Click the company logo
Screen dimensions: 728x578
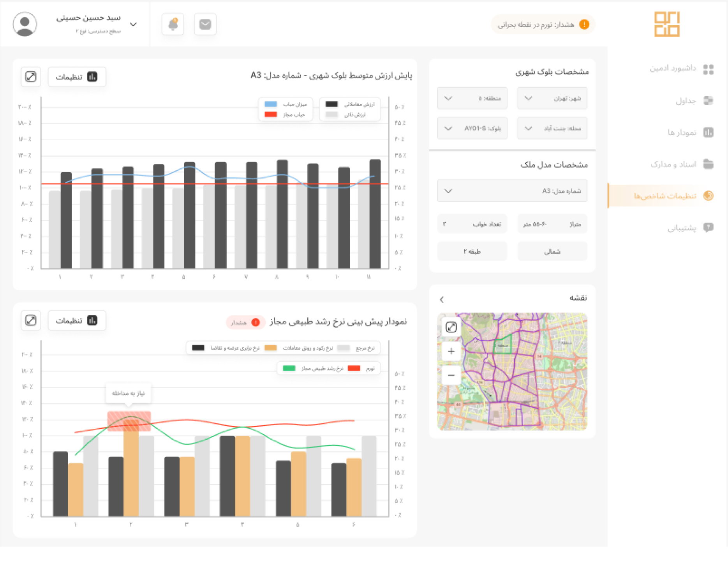[667, 24]
